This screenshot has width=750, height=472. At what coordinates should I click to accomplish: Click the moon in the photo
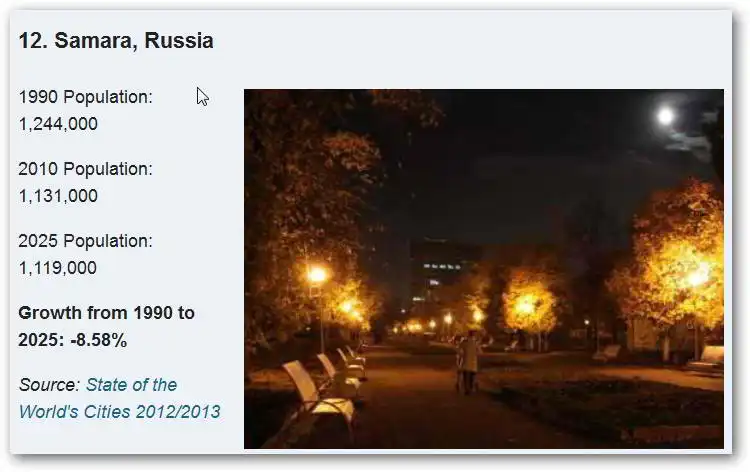pos(665,116)
